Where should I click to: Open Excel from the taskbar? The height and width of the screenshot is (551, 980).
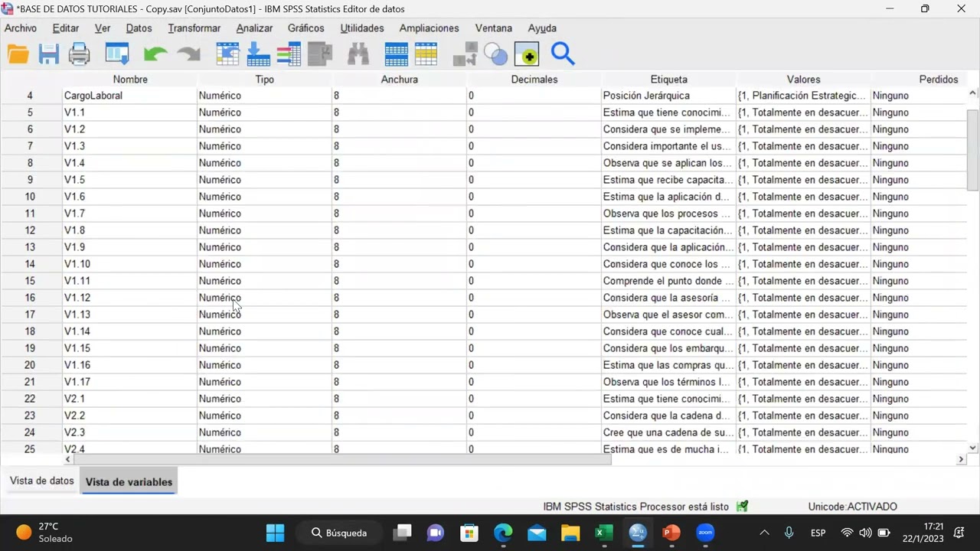(604, 533)
